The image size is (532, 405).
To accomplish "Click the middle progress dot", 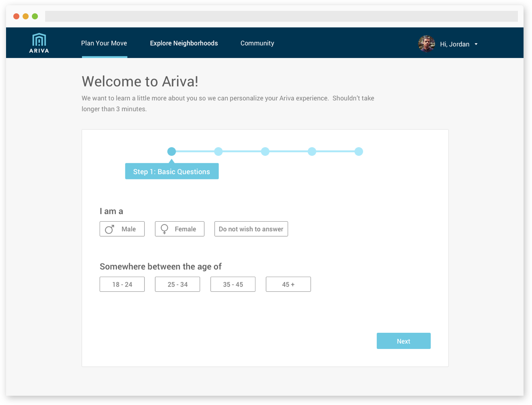I will point(265,152).
